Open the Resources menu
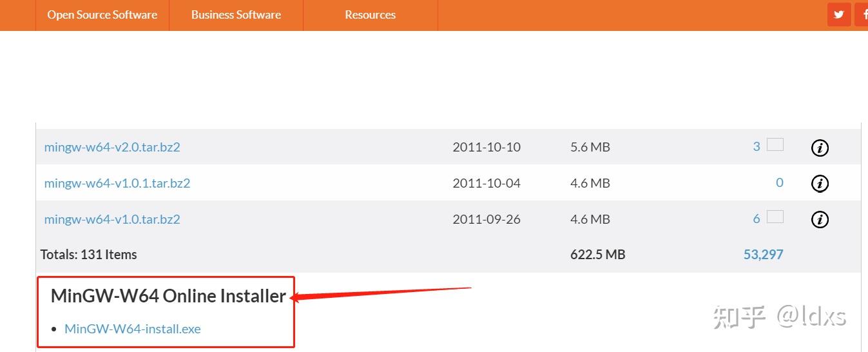Screen dimensions: 868x352 (370, 15)
